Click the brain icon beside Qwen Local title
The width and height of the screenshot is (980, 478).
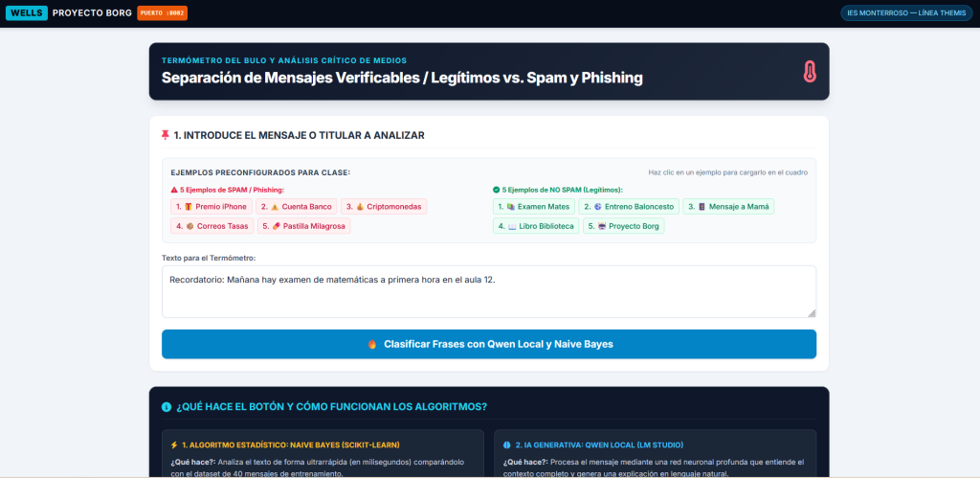pyautogui.click(x=507, y=444)
